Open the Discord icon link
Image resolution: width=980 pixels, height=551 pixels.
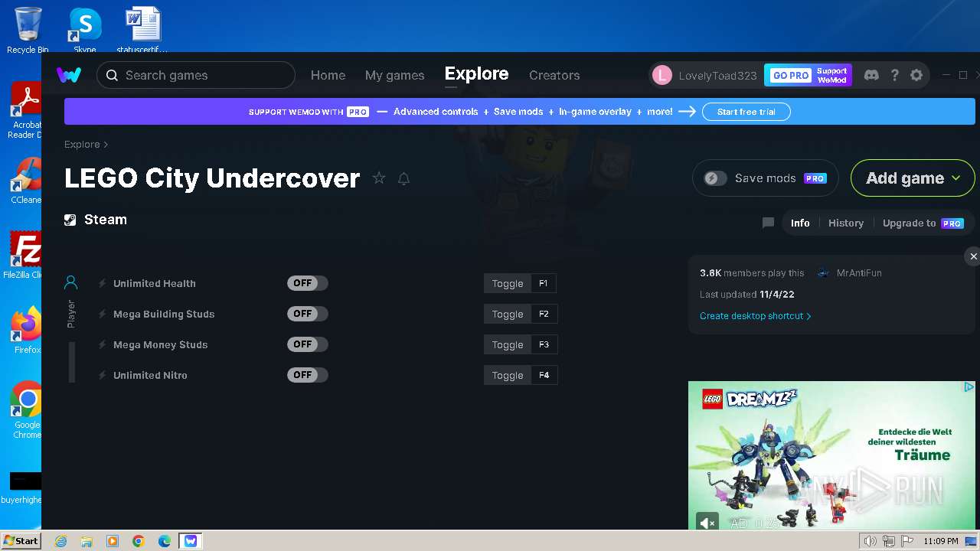pos(871,75)
